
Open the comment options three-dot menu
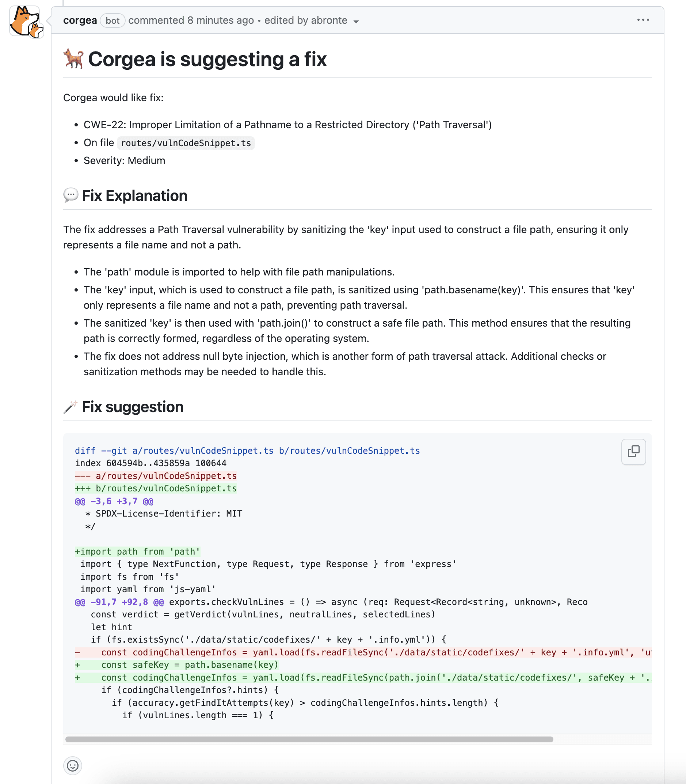[643, 20]
